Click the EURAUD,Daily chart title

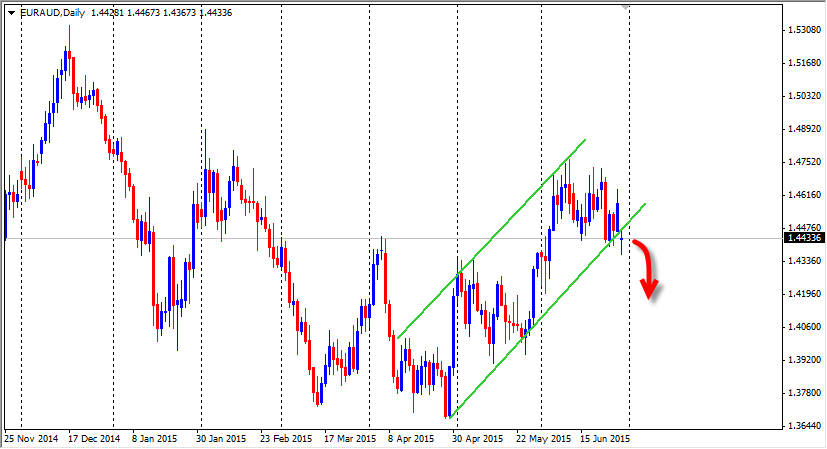(53, 13)
